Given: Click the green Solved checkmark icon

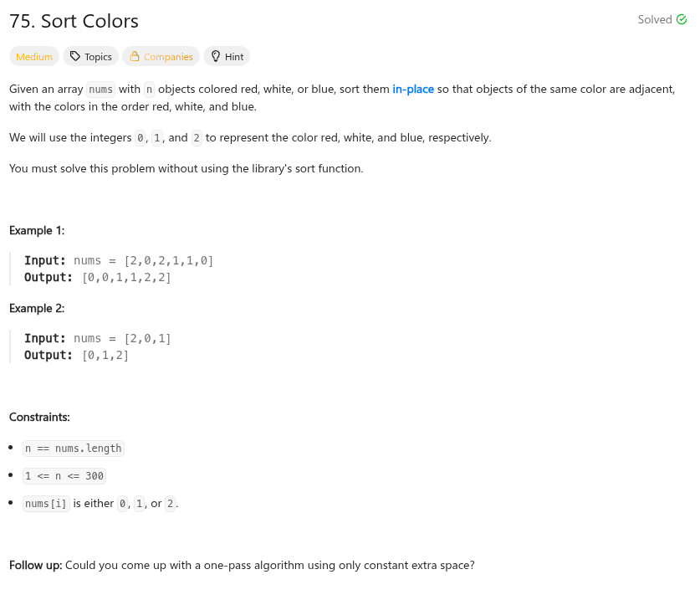Looking at the screenshot, I should 681,20.
